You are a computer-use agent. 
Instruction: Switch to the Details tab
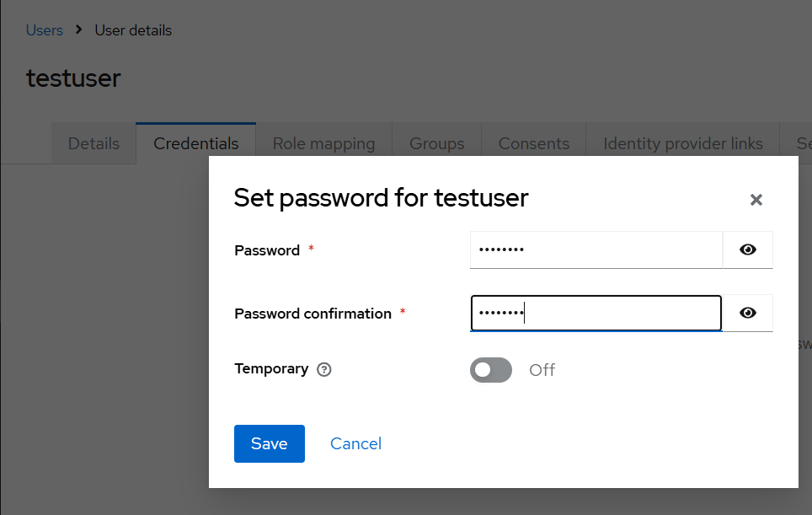click(93, 143)
